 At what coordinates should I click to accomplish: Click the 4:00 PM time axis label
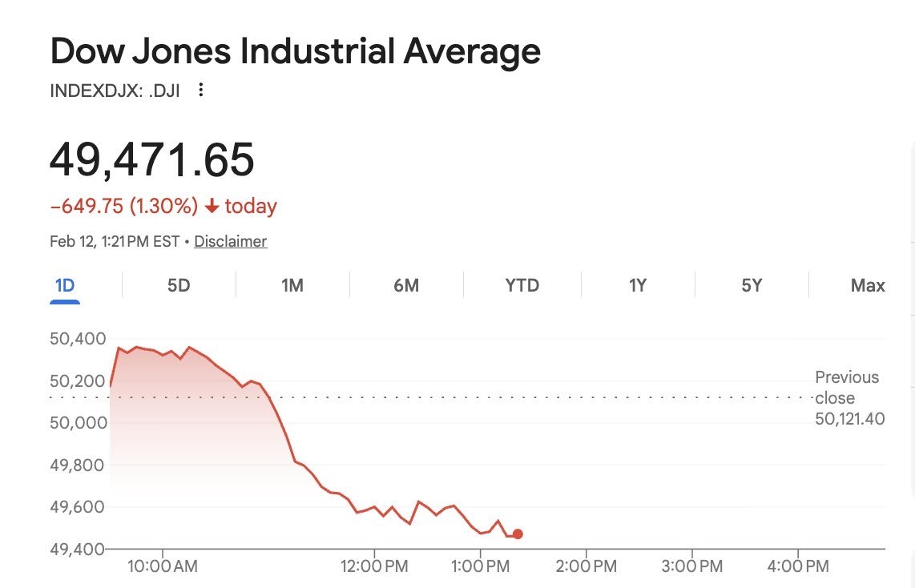[798, 566]
